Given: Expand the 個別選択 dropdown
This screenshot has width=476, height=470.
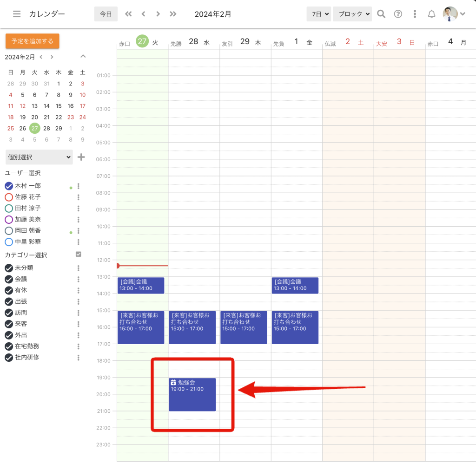Looking at the screenshot, I should (39, 157).
